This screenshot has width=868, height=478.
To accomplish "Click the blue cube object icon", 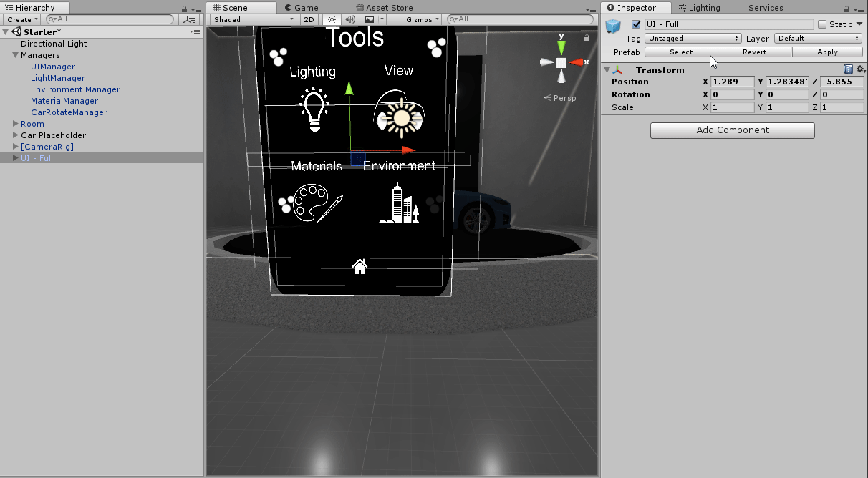I will (x=613, y=26).
